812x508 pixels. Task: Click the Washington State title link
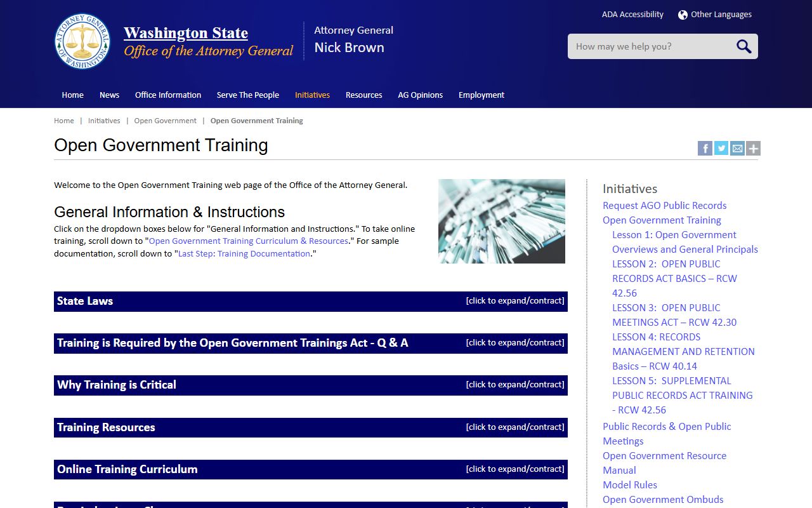186,33
